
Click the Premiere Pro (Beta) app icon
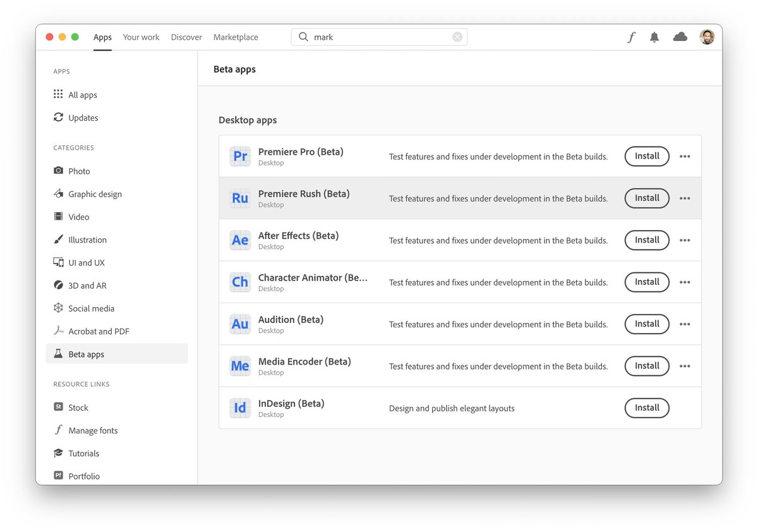(240, 156)
